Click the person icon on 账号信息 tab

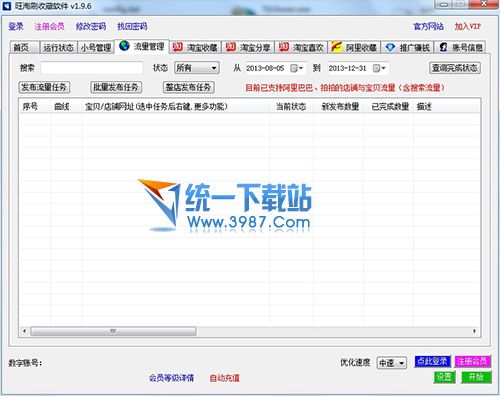pyautogui.click(x=443, y=47)
